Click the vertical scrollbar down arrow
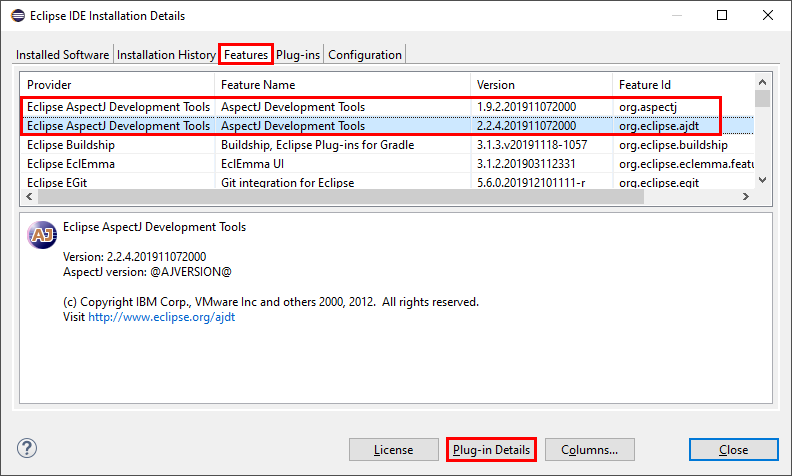792x476 pixels. click(763, 180)
